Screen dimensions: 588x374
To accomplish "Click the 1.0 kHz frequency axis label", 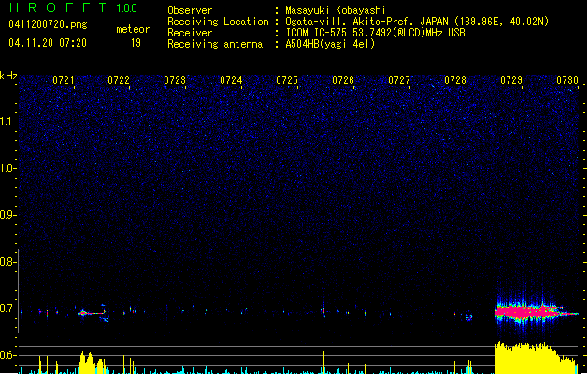I will coord(7,168).
